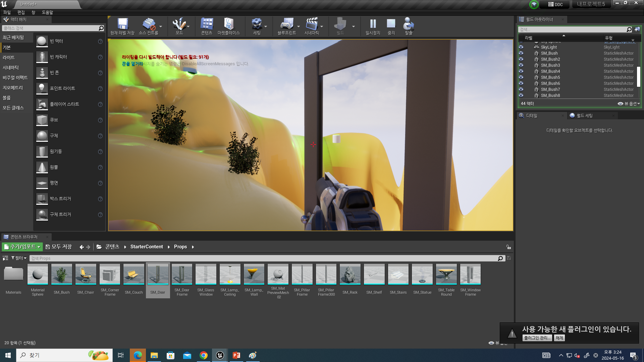The image size is (644, 362).
Task: Open the Modes toolbar icon
Action: click(x=179, y=24)
